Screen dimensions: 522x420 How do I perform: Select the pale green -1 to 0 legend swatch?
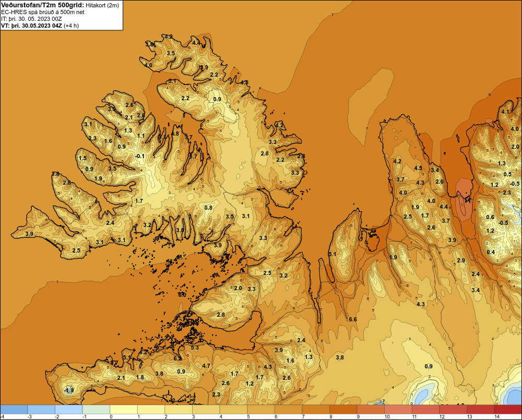tap(96, 410)
